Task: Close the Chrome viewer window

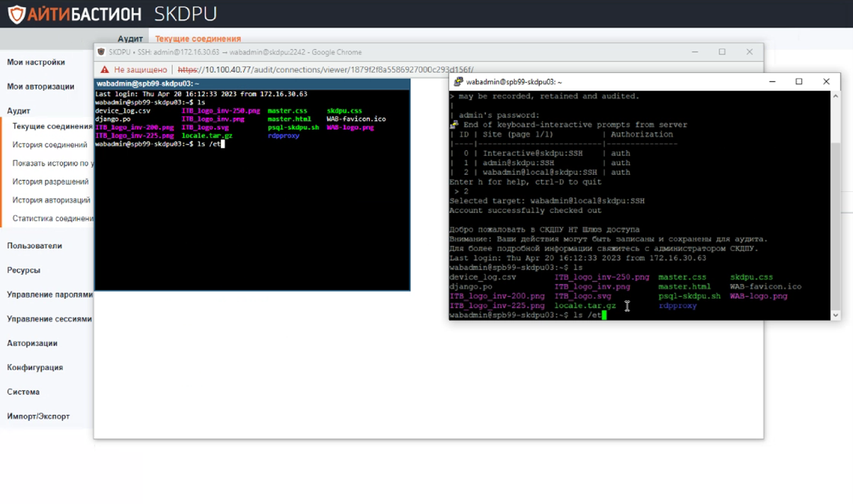Action: tap(750, 52)
